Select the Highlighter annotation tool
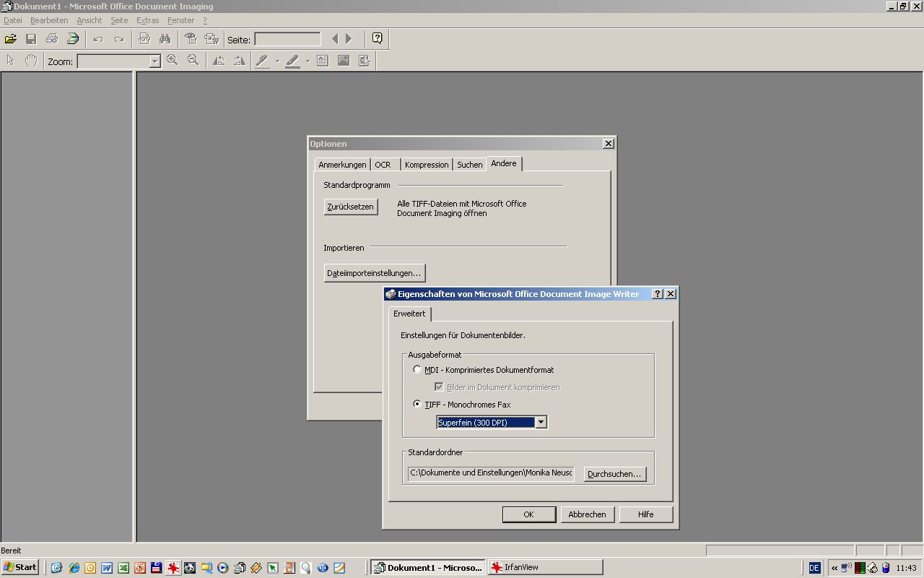The height and width of the screenshot is (578, 924). pos(293,61)
